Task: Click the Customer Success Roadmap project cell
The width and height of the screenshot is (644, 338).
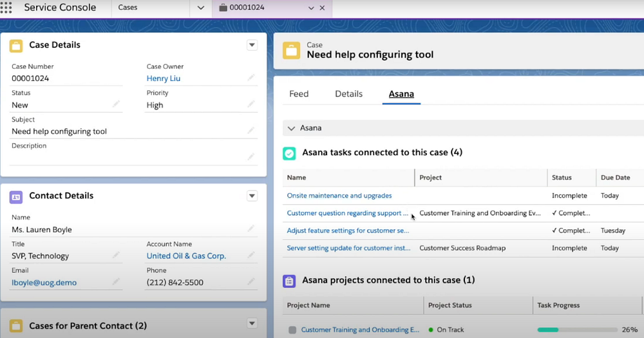Action: tap(462, 248)
